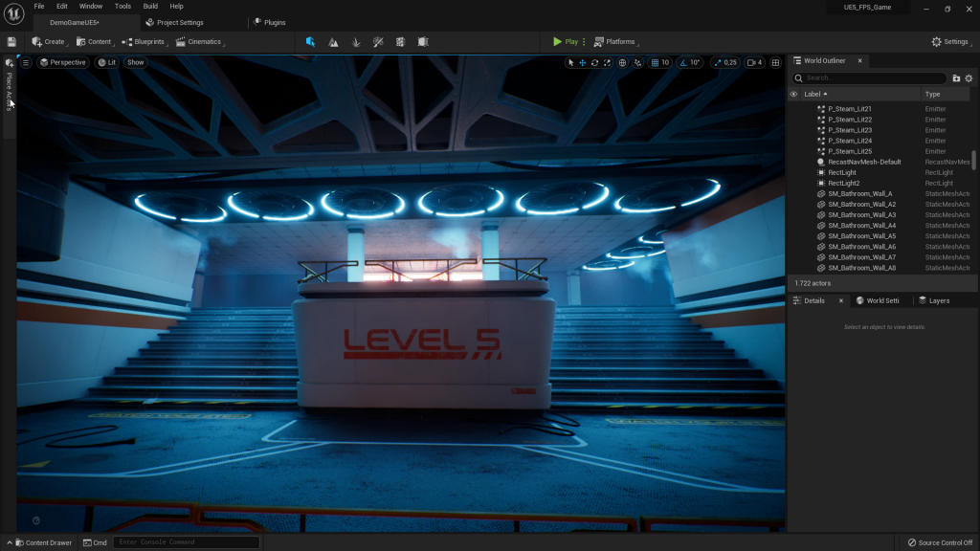Open Cinematics dropdown in toolbar

point(199,42)
